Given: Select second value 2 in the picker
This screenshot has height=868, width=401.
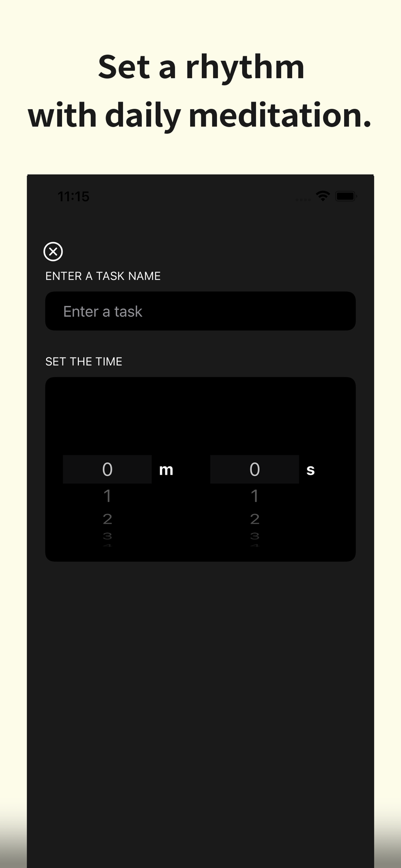Looking at the screenshot, I should pyautogui.click(x=255, y=519).
